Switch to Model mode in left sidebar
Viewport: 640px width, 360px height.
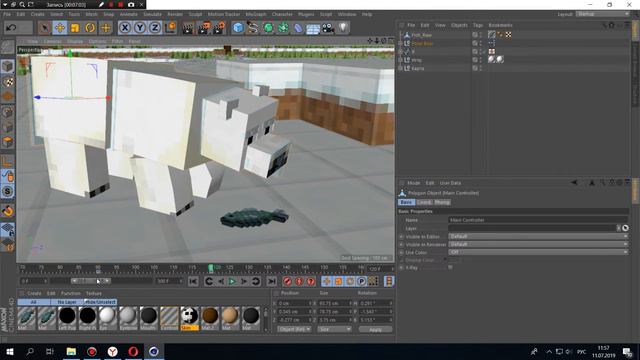click(7, 67)
